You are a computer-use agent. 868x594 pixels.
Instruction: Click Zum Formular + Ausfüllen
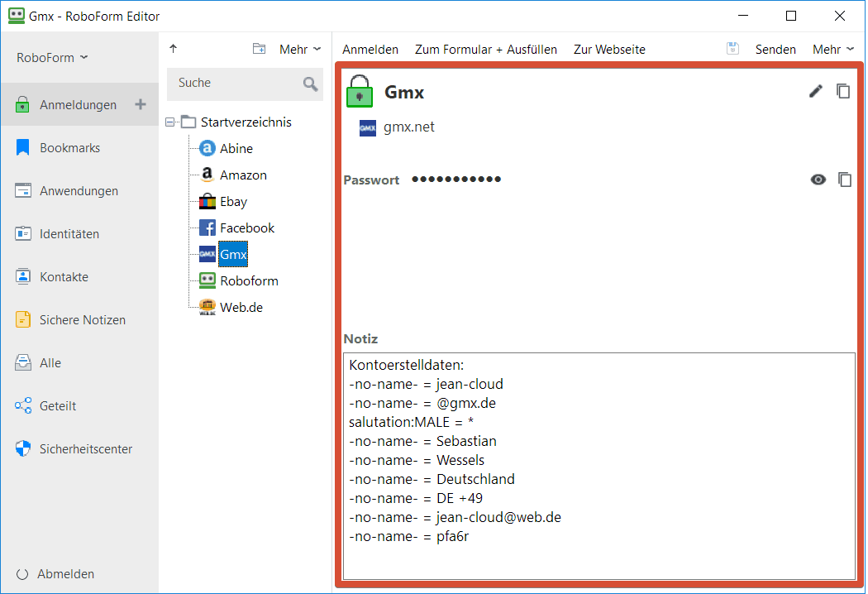[486, 50]
